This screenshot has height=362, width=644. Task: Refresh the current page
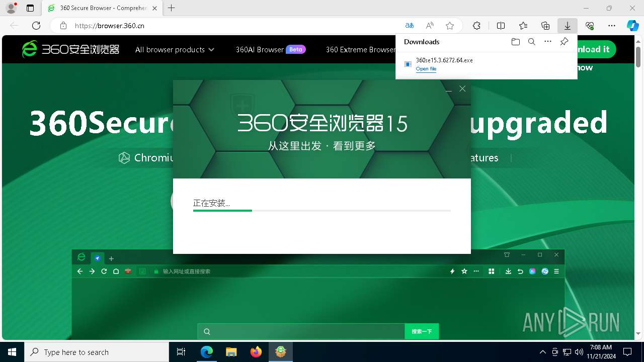point(36,26)
